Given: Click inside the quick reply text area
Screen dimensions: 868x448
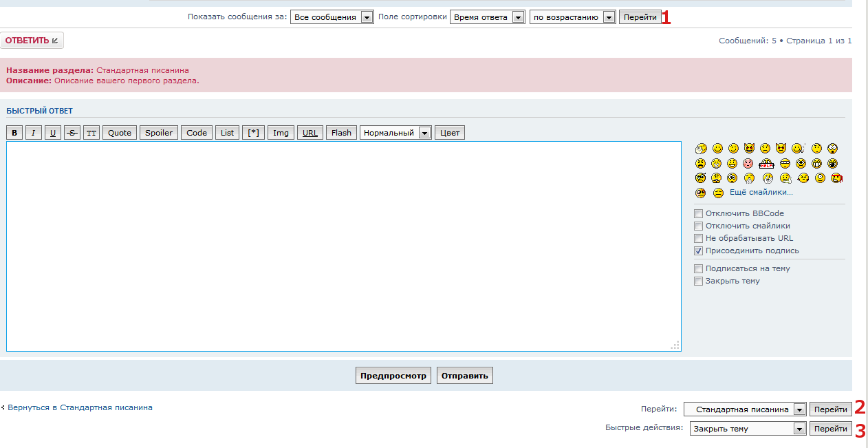Looking at the screenshot, I should pos(343,246).
